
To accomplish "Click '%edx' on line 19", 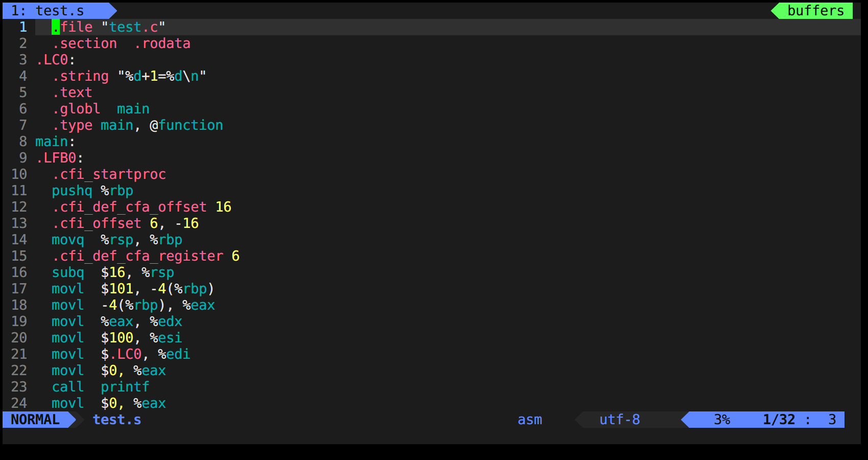I will tap(166, 321).
